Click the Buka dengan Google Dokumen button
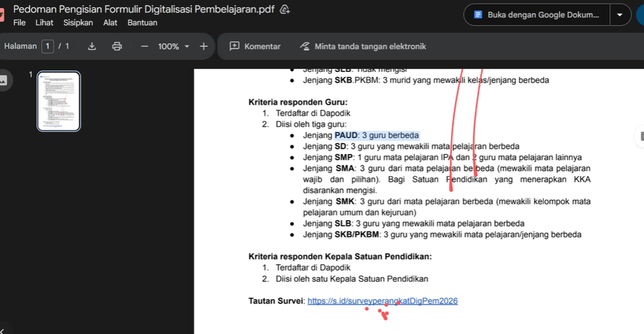Image resolution: width=644 pixels, height=334 pixels. [x=537, y=15]
